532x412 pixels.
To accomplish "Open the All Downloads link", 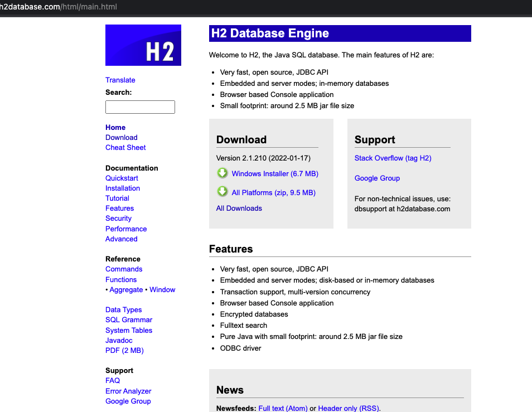I will click(x=239, y=209).
